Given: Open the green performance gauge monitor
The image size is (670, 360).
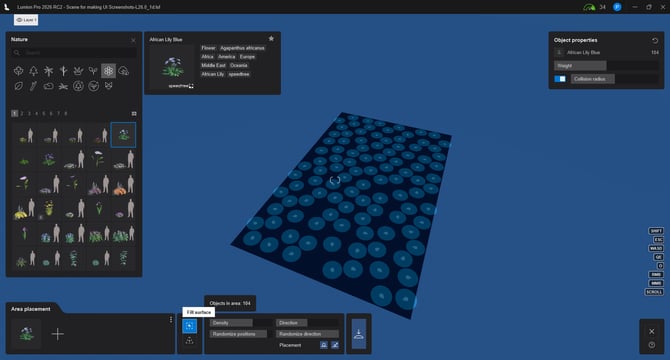Looking at the screenshot, I should (x=589, y=7).
